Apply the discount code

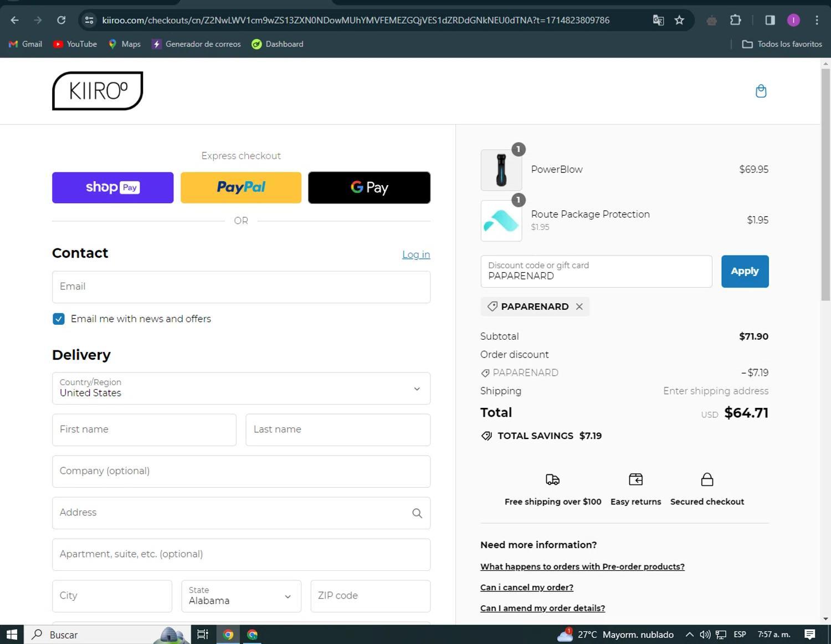coord(745,272)
